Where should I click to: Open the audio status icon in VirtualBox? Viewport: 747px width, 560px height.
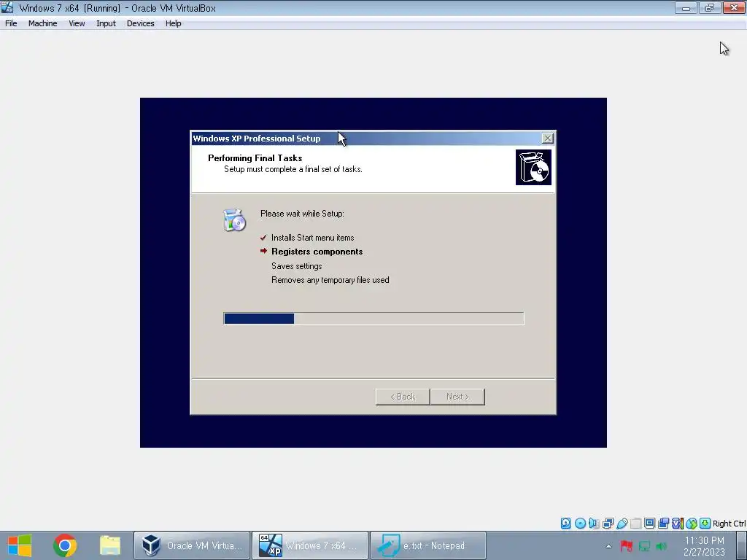[594, 524]
